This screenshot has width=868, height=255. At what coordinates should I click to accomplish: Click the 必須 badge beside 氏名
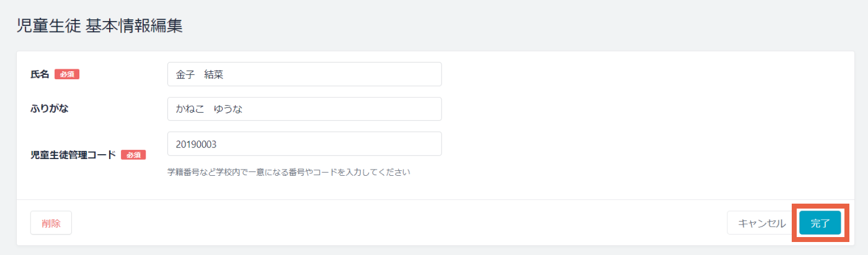coord(67,74)
